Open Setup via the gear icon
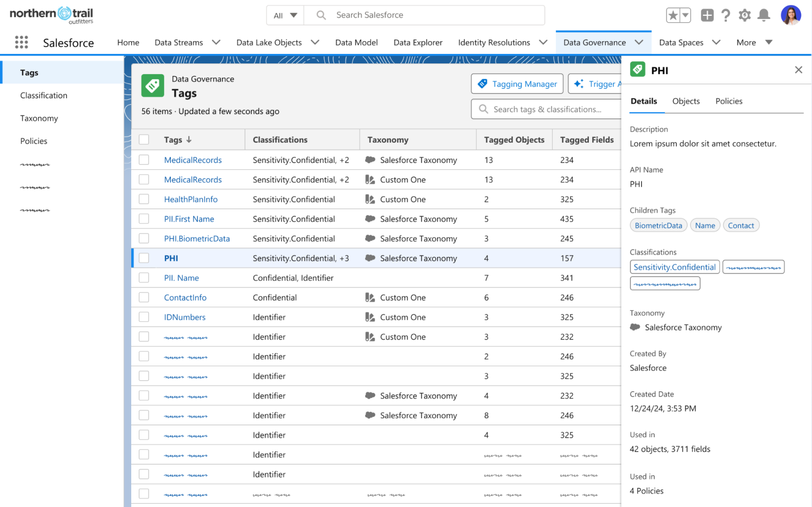Image resolution: width=812 pixels, height=507 pixels. (744, 15)
